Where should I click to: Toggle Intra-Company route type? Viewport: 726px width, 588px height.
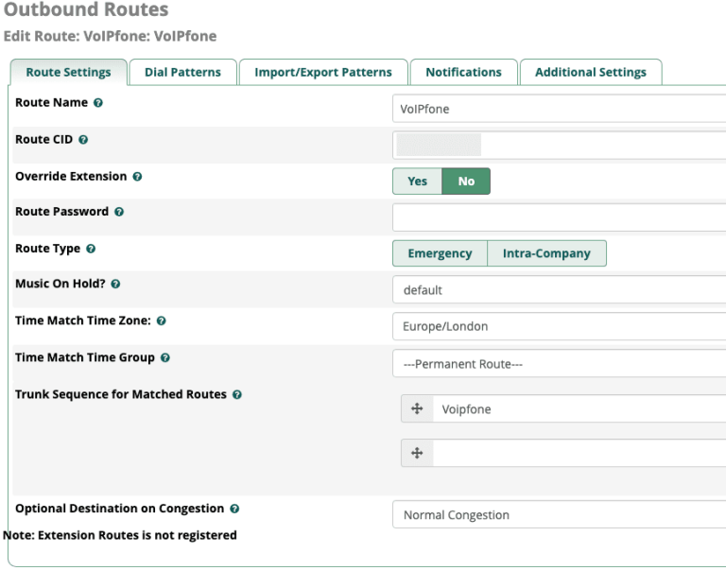546,253
